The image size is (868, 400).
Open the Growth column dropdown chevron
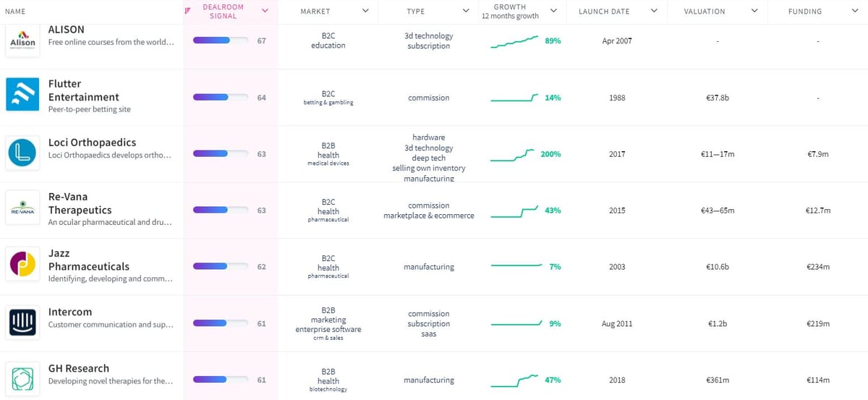click(553, 11)
